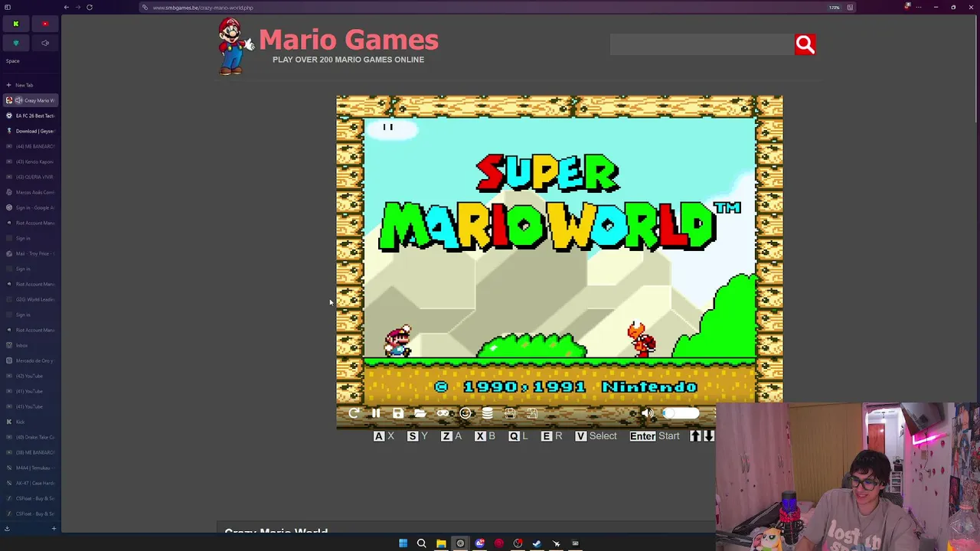Mute the emulator sound speaker icon

coord(647,413)
